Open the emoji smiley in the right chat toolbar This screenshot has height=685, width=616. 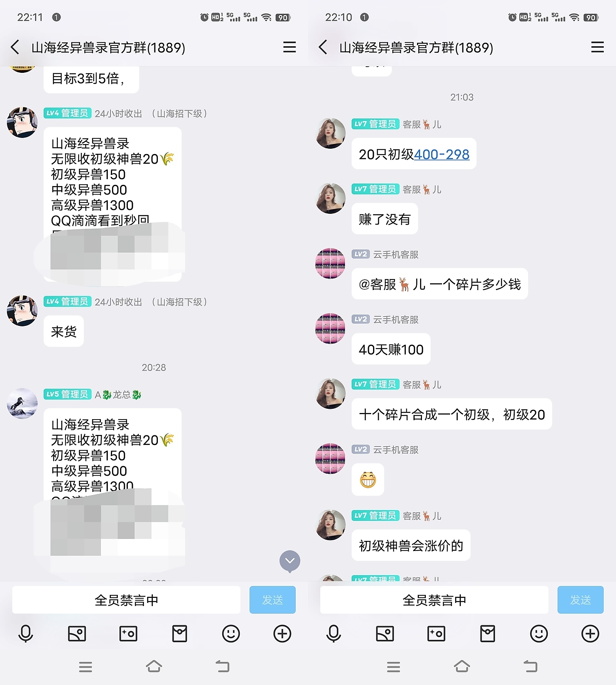point(539,633)
